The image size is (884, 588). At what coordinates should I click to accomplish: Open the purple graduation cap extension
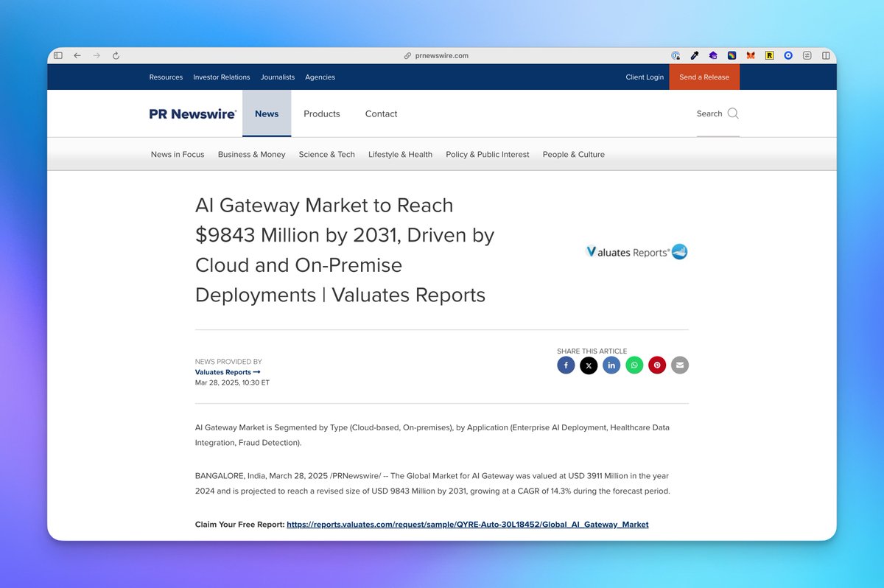713,55
